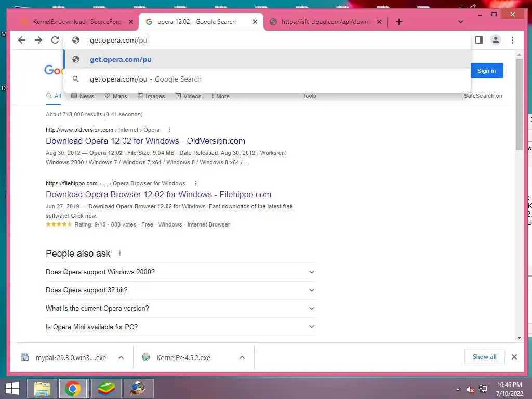Viewport: 532px width, 399px height.
Task: Close the sft-cloud.com tab
Action: [x=379, y=22]
